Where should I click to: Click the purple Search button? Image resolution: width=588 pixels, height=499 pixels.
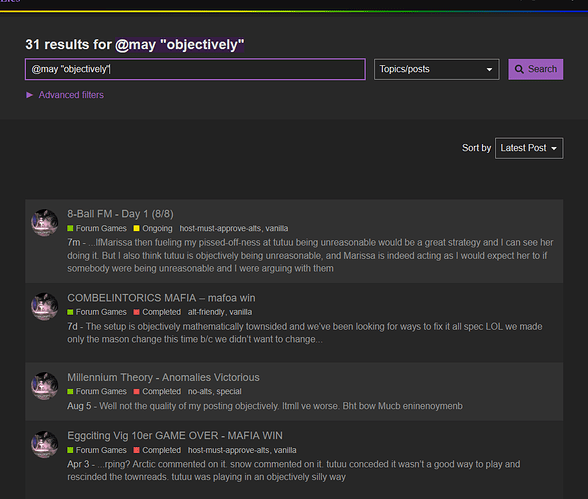point(536,69)
